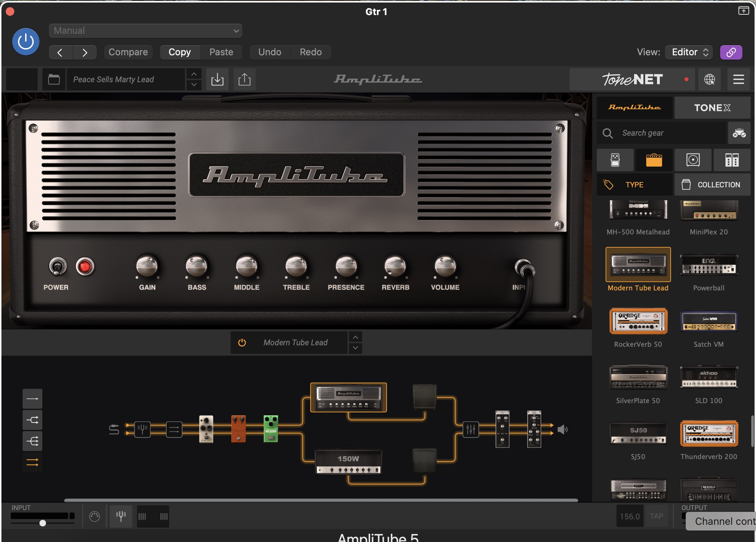Viewport: 756px width, 542px height.
Task: Select next amp model with down arrow
Action: point(355,348)
